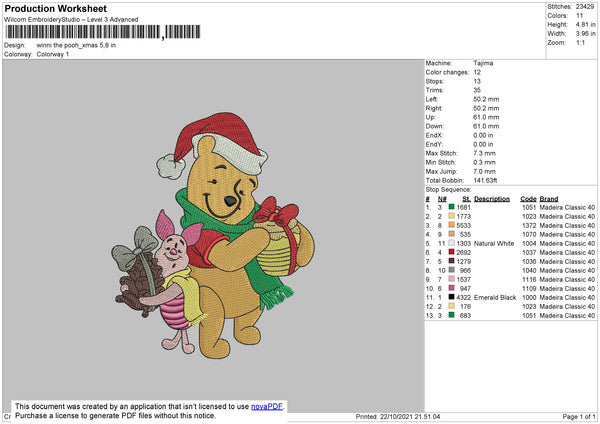
Task: Select the Width value 3.96 in
Action: click(x=585, y=34)
